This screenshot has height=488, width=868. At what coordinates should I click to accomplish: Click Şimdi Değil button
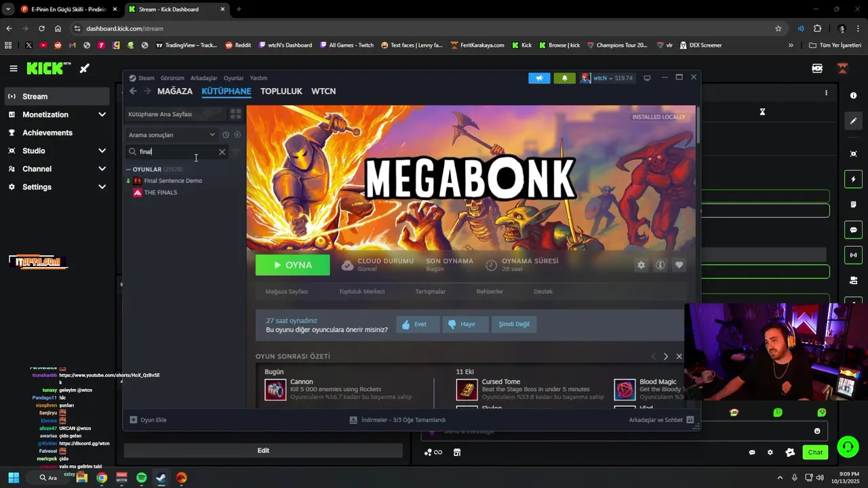coord(514,324)
